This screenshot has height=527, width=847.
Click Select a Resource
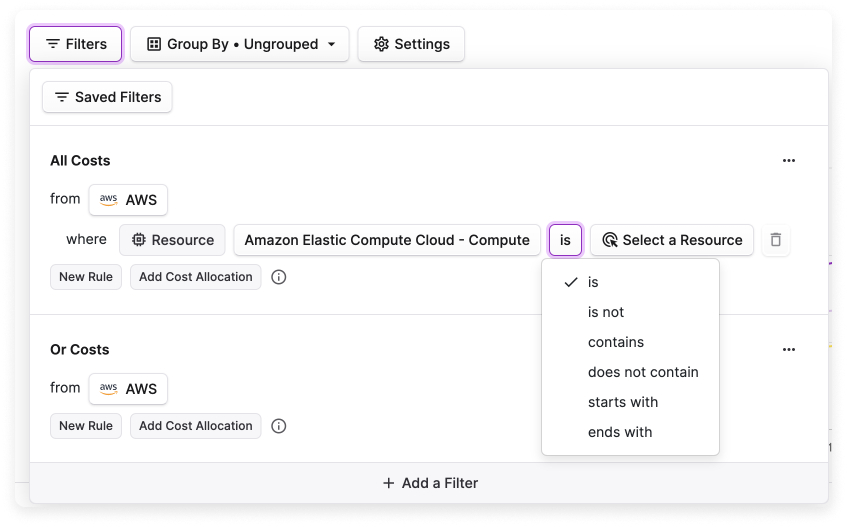coord(672,240)
